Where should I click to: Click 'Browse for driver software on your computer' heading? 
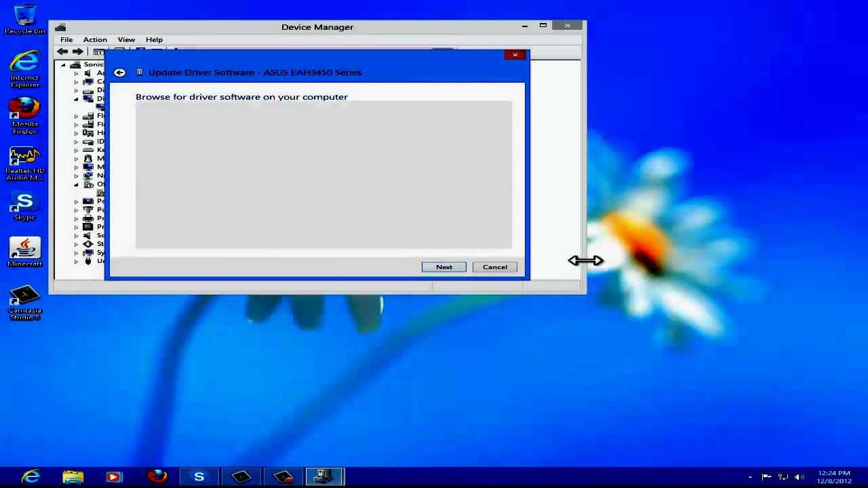tap(241, 97)
